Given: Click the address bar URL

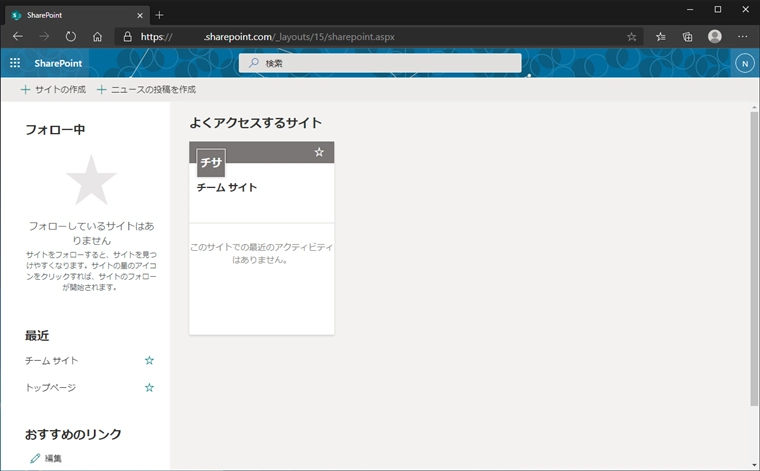Looking at the screenshot, I should pyautogui.click(x=268, y=37).
